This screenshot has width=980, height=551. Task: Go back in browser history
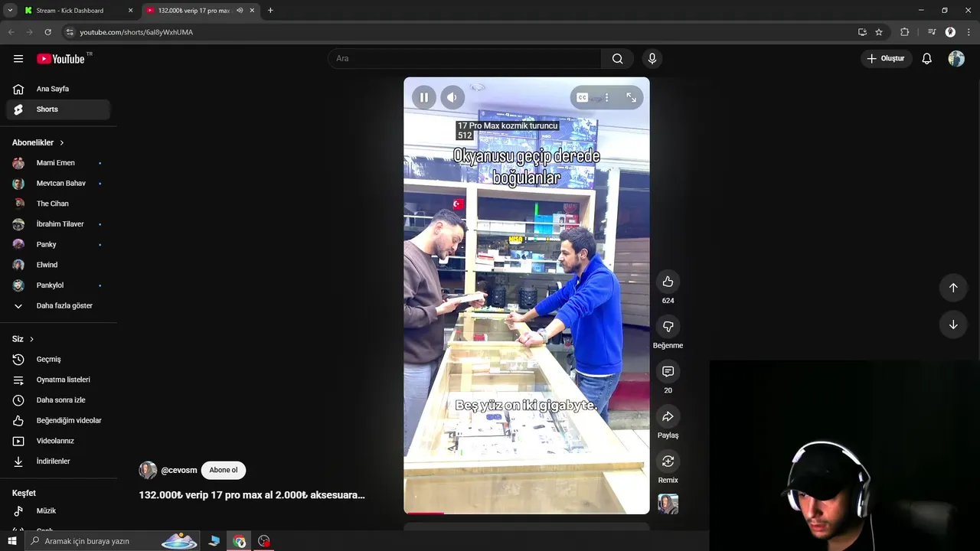[x=11, y=32]
